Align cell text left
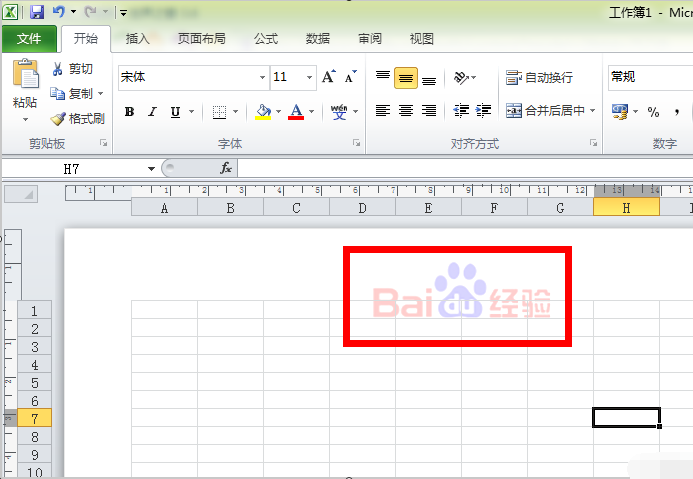The width and height of the screenshot is (693, 479). tap(383, 110)
